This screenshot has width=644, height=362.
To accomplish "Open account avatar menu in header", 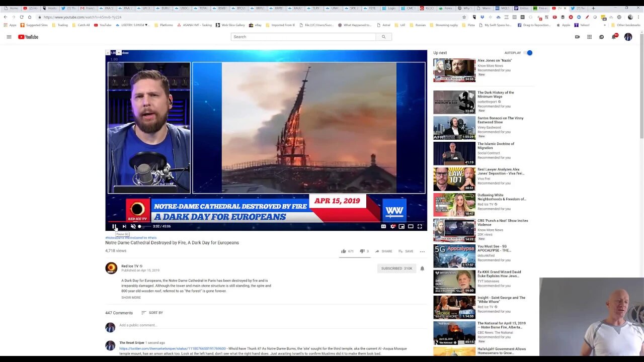I will click(628, 37).
